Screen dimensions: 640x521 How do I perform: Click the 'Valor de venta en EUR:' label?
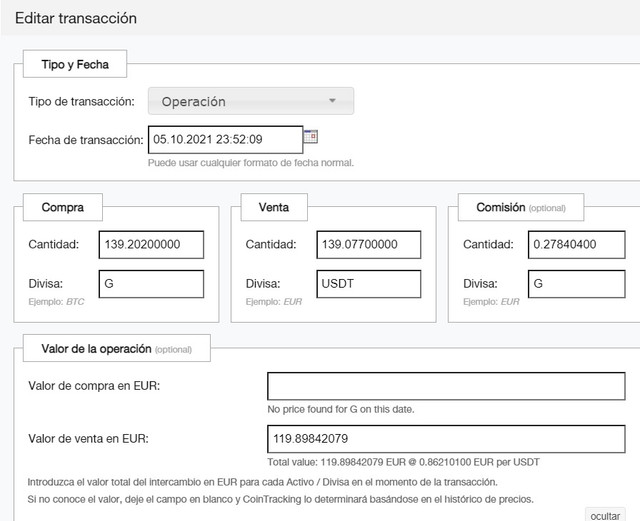(x=89, y=439)
